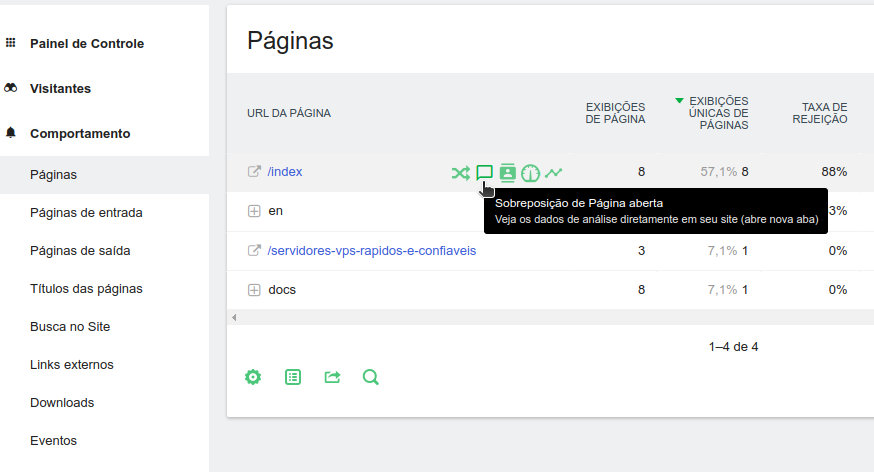
Task: Open report settings gear icon
Action: point(253,377)
